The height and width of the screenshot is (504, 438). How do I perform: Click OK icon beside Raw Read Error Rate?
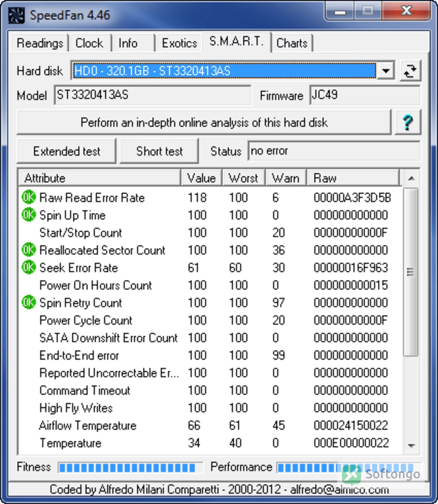(29, 197)
